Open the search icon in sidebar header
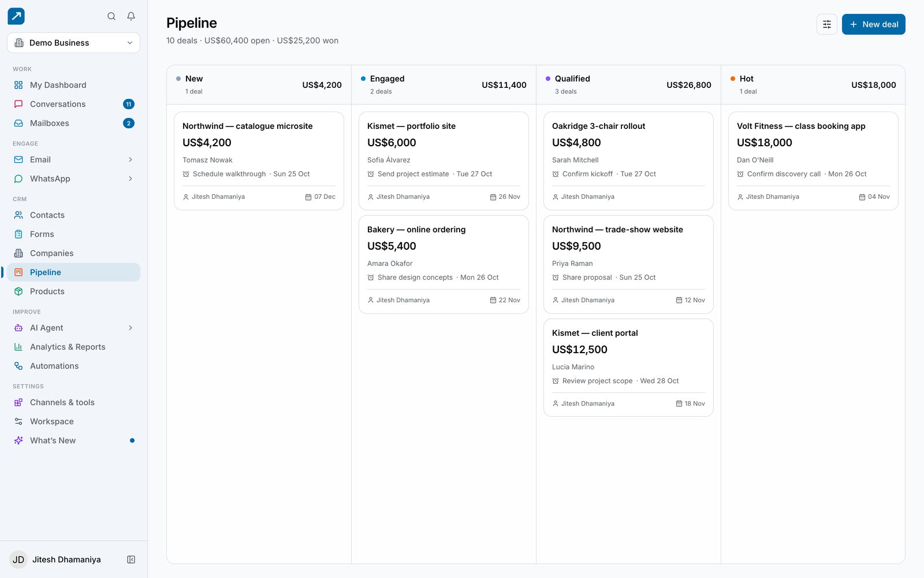924x578 pixels. [111, 16]
